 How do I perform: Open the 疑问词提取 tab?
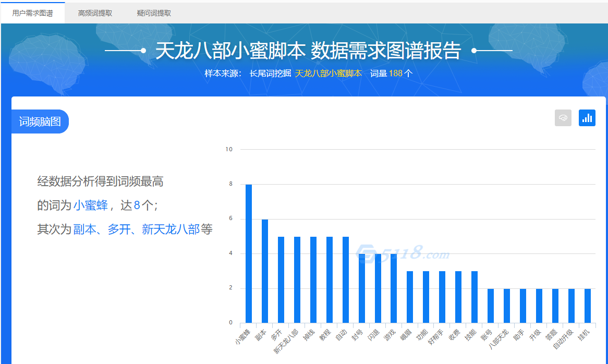point(154,13)
